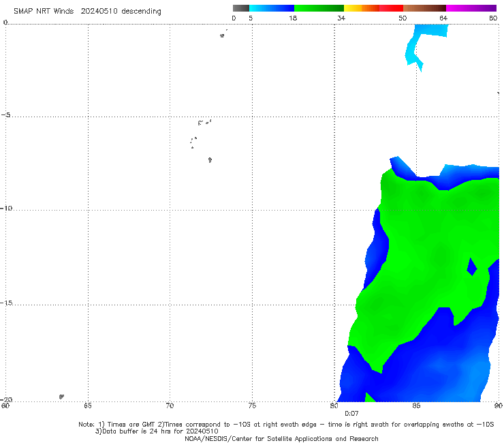Screen dimensions: 504x443
Task: Click the red segment of the color bar
Action: coord(391,8)
